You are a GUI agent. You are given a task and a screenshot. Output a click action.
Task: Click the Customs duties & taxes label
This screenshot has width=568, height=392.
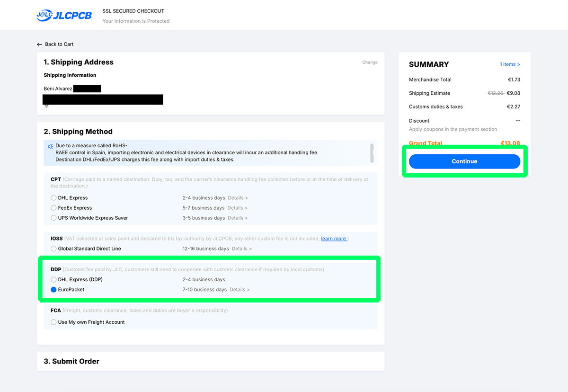point(436,107)
